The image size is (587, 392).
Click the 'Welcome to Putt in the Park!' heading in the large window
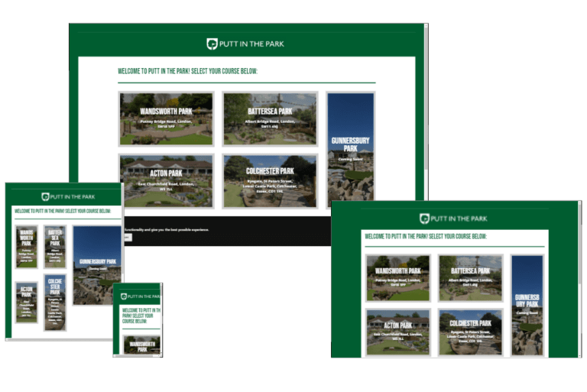pyautogui.click(x=187, y=71)
